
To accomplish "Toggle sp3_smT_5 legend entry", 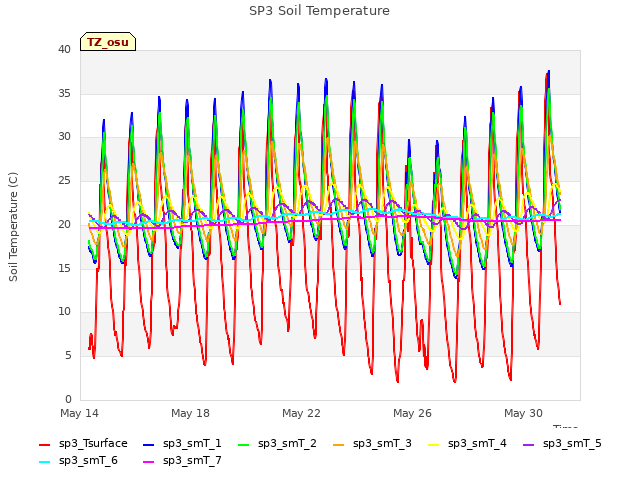I will pyautogui.click(x=562, y=444).
